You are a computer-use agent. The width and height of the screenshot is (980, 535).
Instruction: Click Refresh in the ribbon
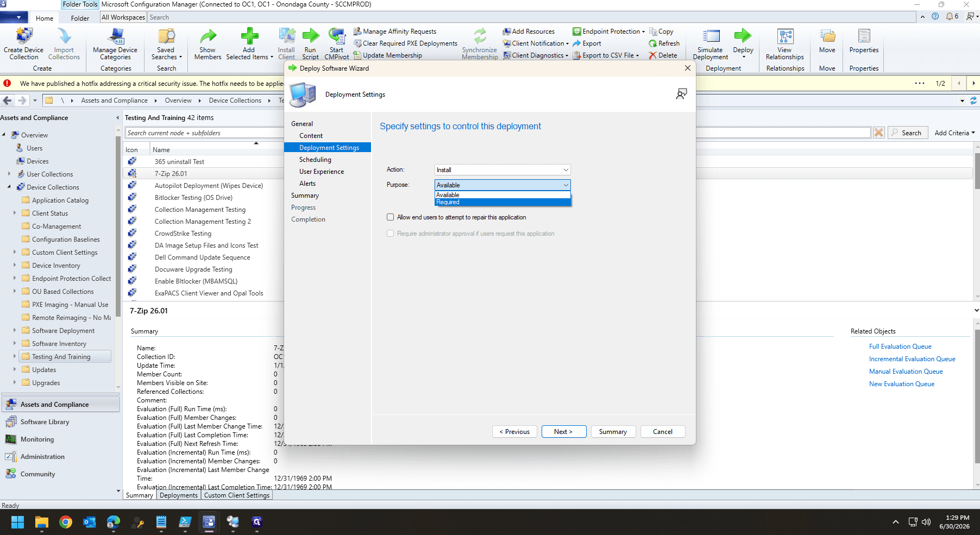click(x=664, y=43)
